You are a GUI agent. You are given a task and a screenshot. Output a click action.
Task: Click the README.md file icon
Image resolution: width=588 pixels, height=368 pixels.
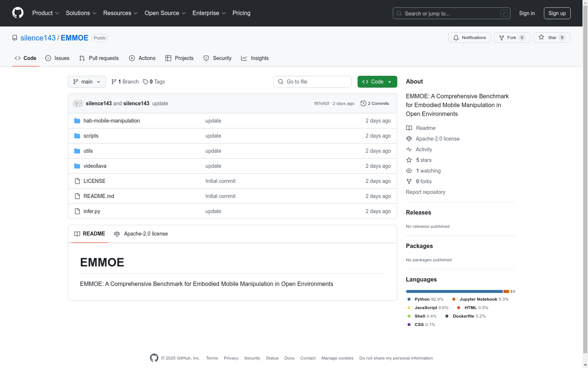[77, 196]
